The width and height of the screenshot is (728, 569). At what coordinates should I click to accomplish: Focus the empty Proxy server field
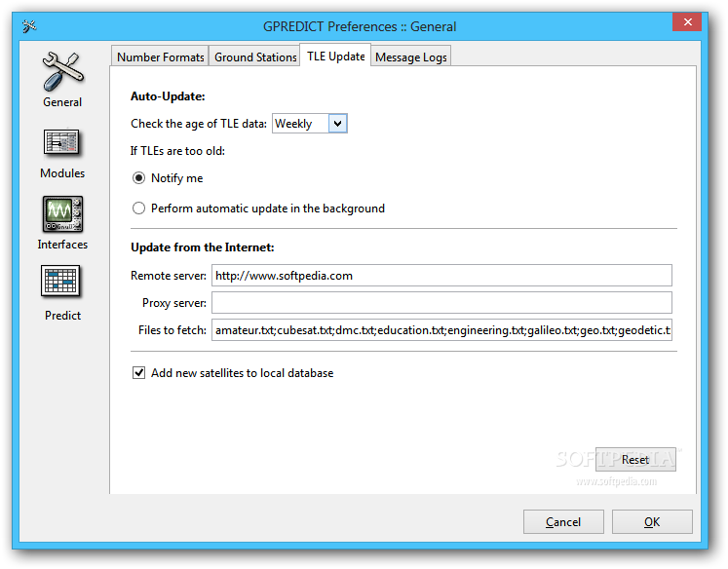click(x=441, y=303)
